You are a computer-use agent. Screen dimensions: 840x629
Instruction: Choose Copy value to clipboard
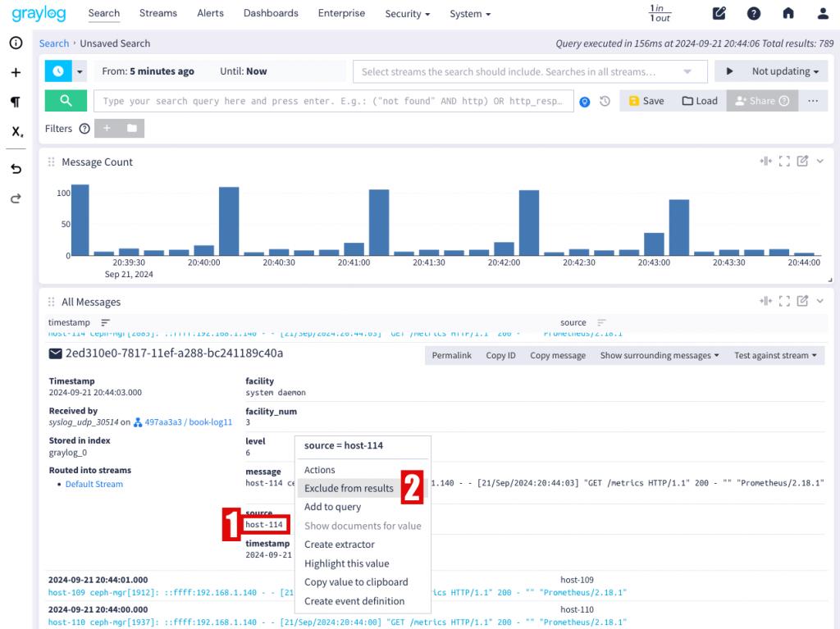[x=356, y=582]
